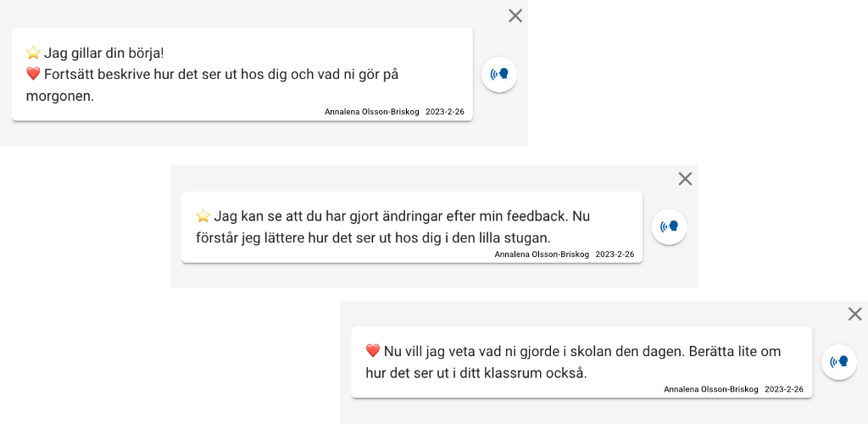This screenshot has width=868, height=424.
Task: Play read-aloud for the "ändringar efter min feedback" comment
Action: click(670, 226)
